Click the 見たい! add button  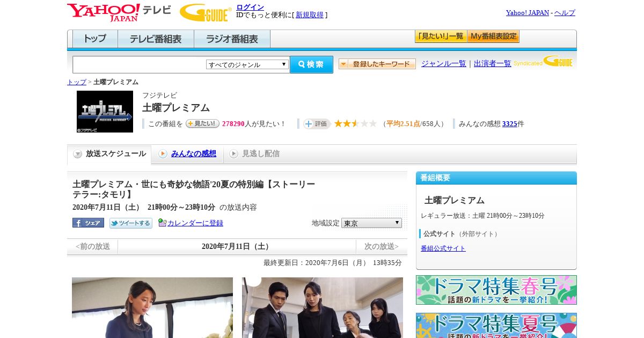click(202, 123)
